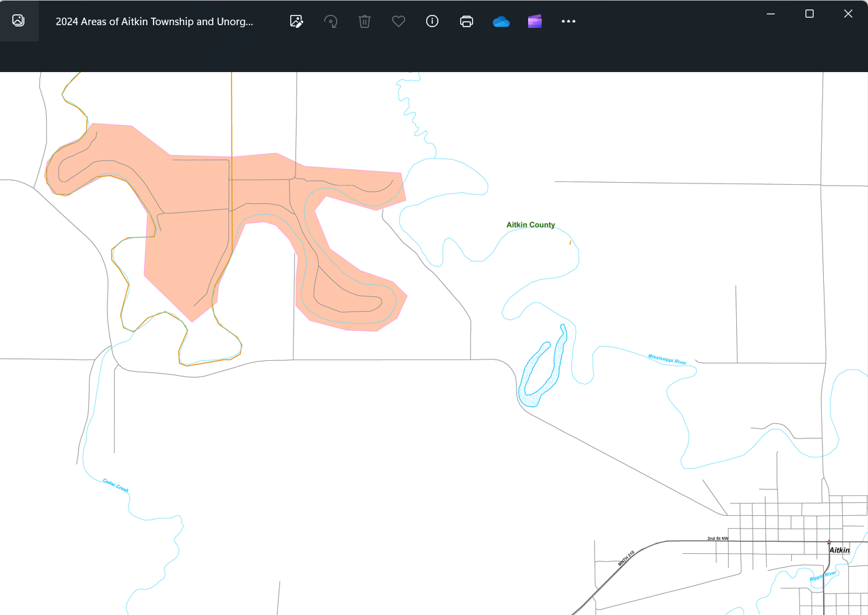Maximize the Photos window
The width and height of the screenshot is (868, 615).
[x=809, y=14]
